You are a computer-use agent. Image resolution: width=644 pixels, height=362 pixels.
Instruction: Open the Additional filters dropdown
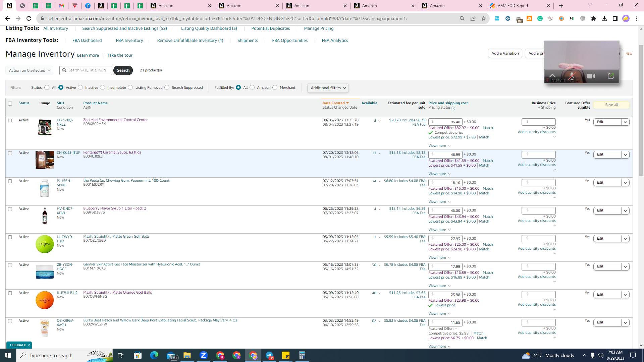click(x=328, y=88)
